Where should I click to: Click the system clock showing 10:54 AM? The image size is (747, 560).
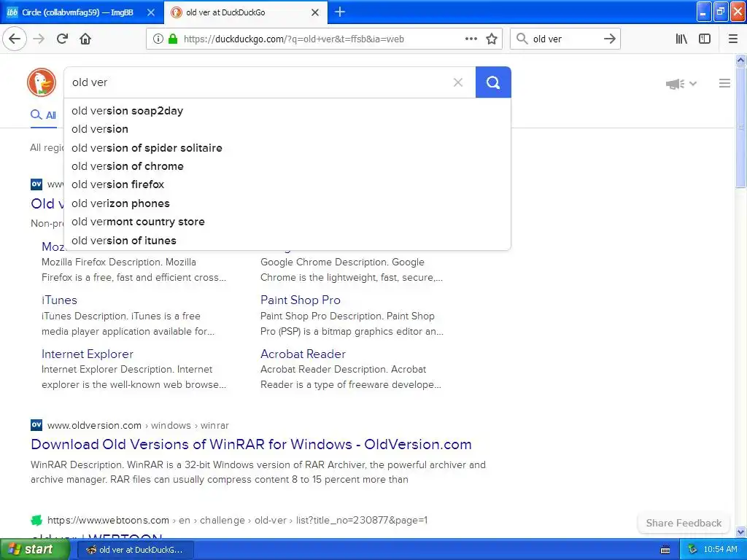coord(720,550)
